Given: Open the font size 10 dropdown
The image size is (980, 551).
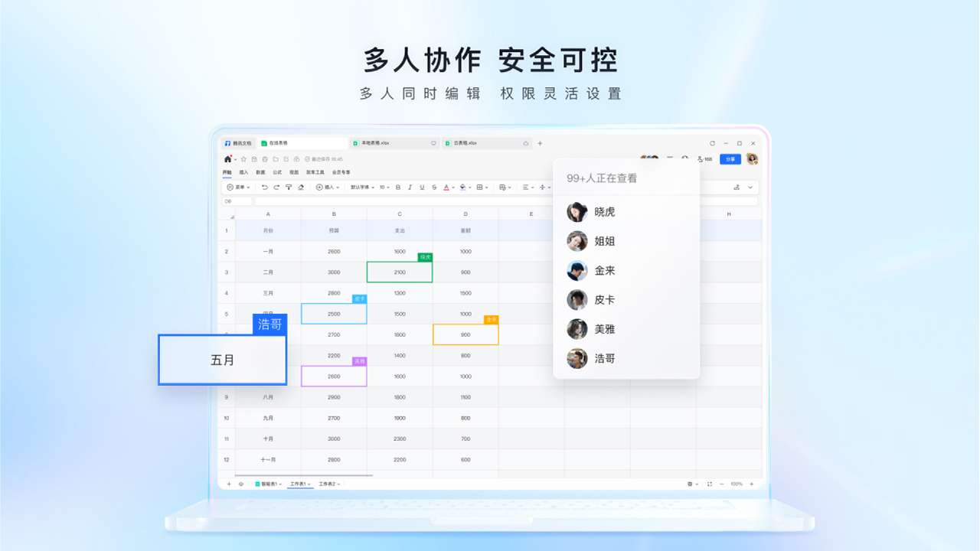Looking at the screenshot, I should (384, 187).
